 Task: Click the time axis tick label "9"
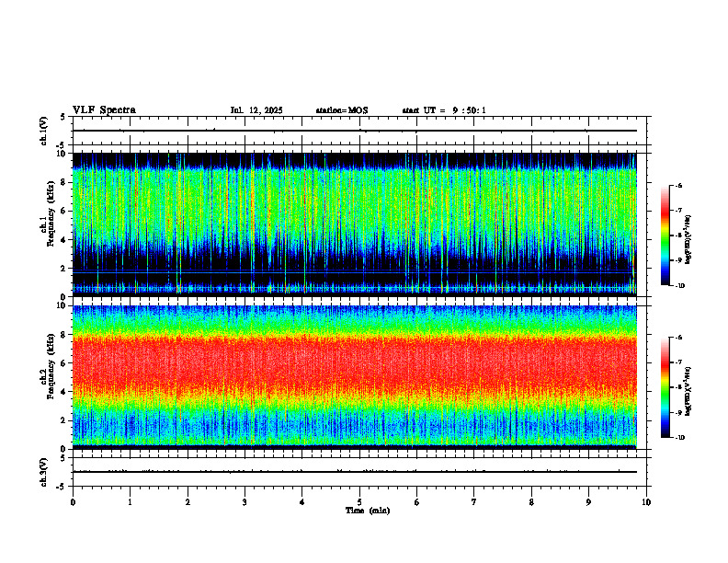tap(588, 502)
